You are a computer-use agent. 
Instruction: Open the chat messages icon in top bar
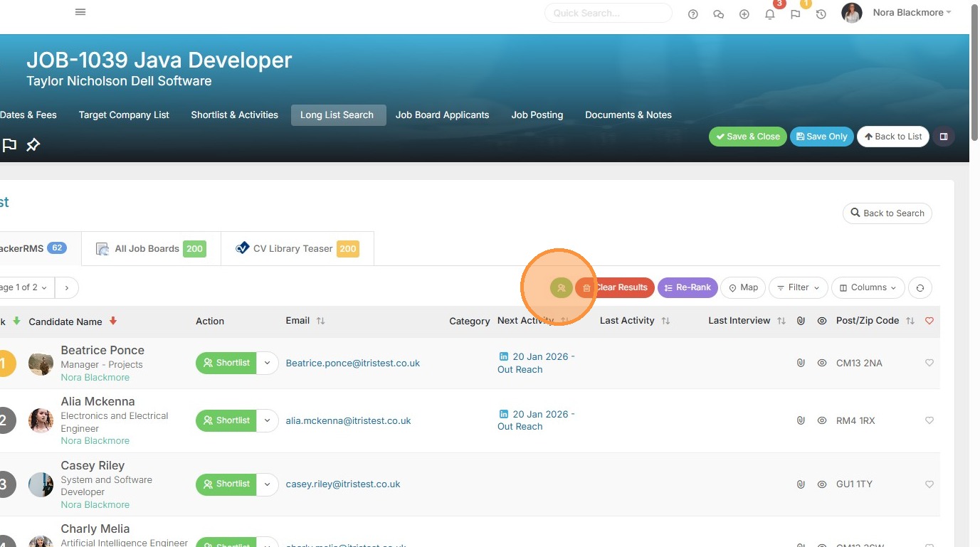pyautogui.click(x=719, y=14)
